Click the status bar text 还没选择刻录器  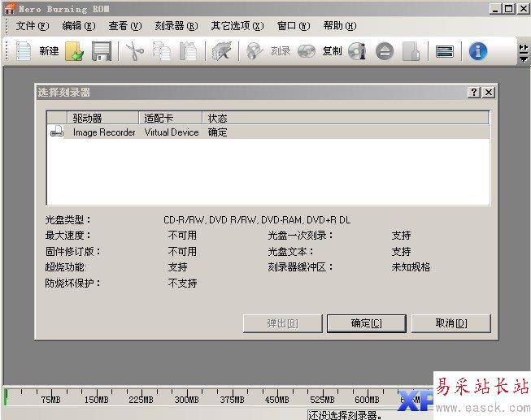coord(345,415)
